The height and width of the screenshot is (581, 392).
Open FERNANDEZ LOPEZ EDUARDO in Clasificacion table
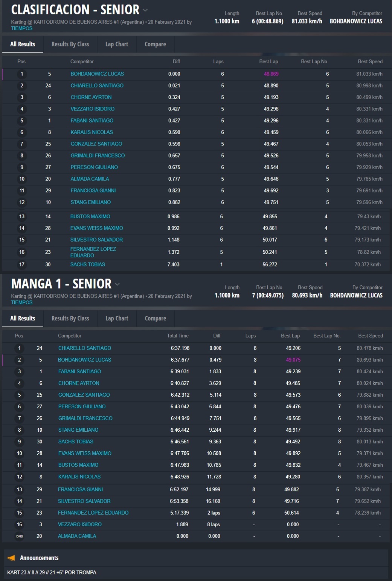point(93,252)
